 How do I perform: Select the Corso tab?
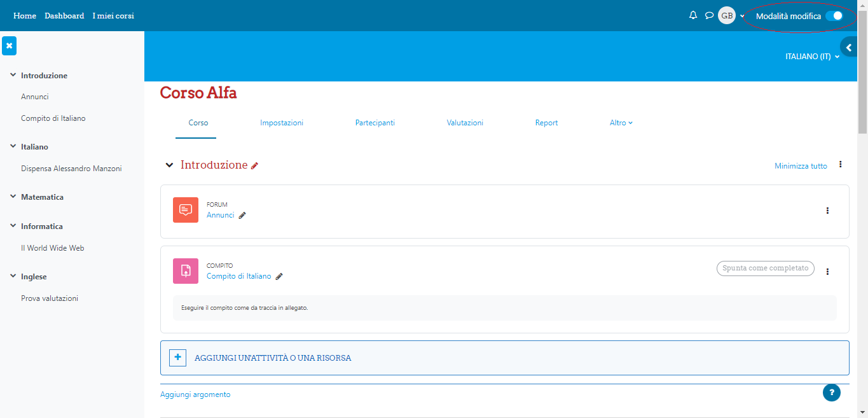198,123
